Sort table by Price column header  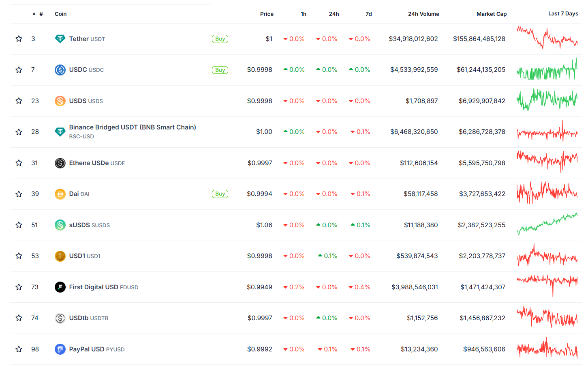coord(267,14)
